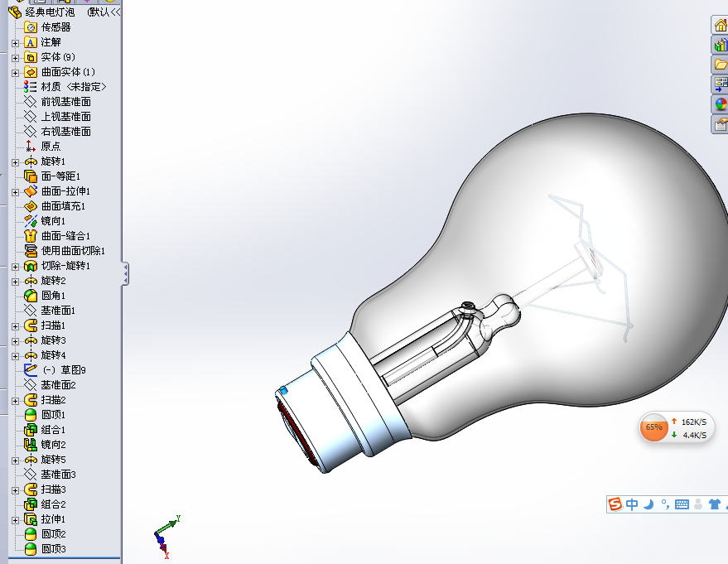Expand the 切除-旋转1 feature node
The width and height of the screenshot is (728, 564).
click(x=15, y=267)
